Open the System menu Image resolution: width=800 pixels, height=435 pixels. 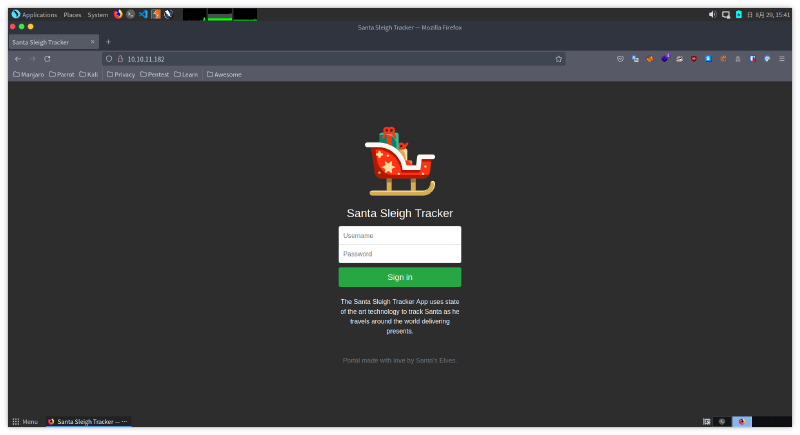97,15
